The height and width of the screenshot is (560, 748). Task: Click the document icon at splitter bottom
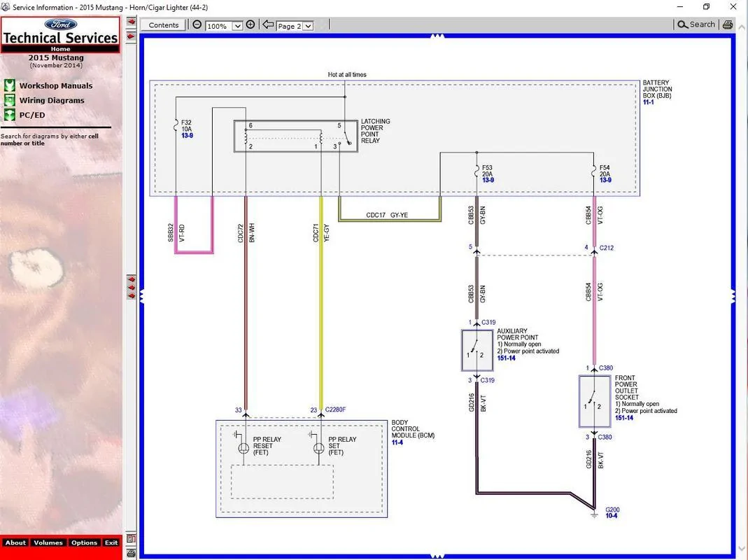point(131,539)
